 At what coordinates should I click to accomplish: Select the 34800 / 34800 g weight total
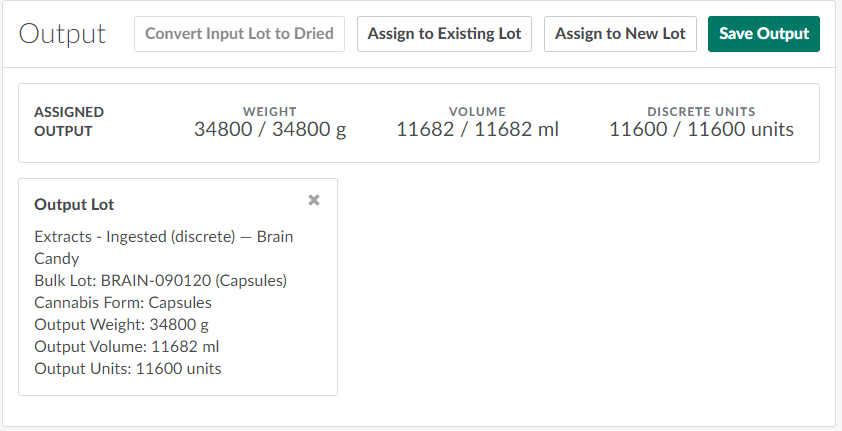pyautogui.click(x=270, y=130)
